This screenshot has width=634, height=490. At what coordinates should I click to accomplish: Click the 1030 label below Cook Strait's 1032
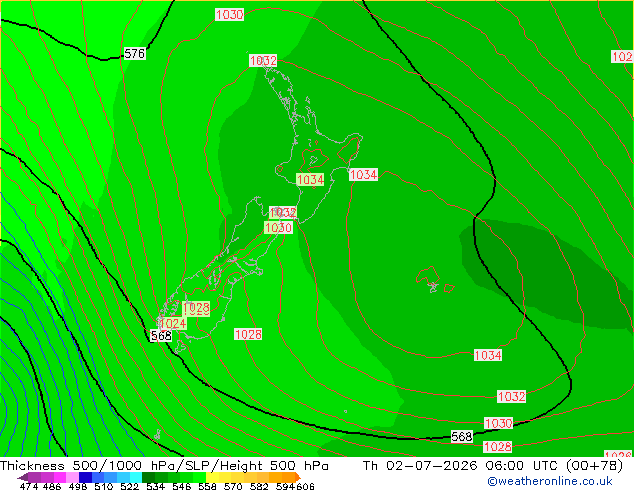(x=278, y=228)
